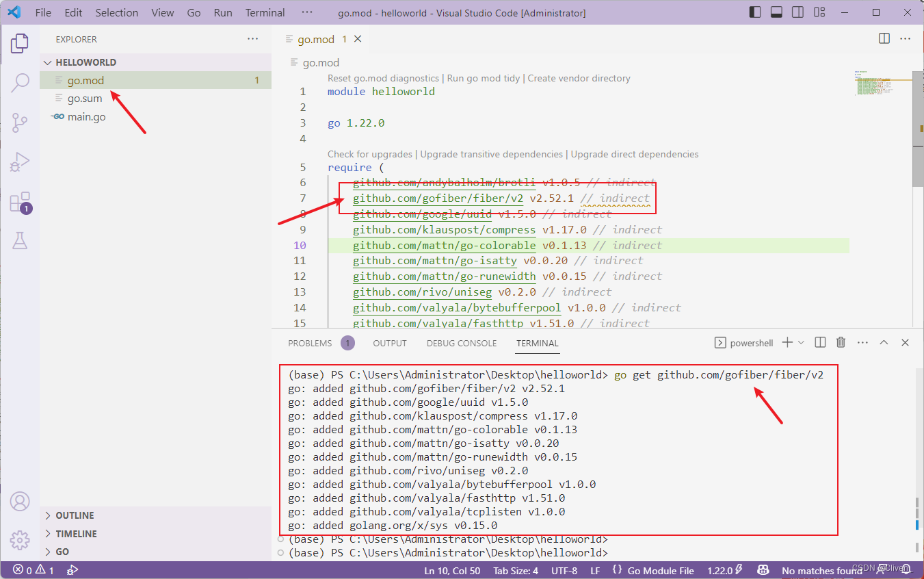The image size is (924, 579).
Task: Click the Go version 1.22.0 status item
Action: click(726, 570)
